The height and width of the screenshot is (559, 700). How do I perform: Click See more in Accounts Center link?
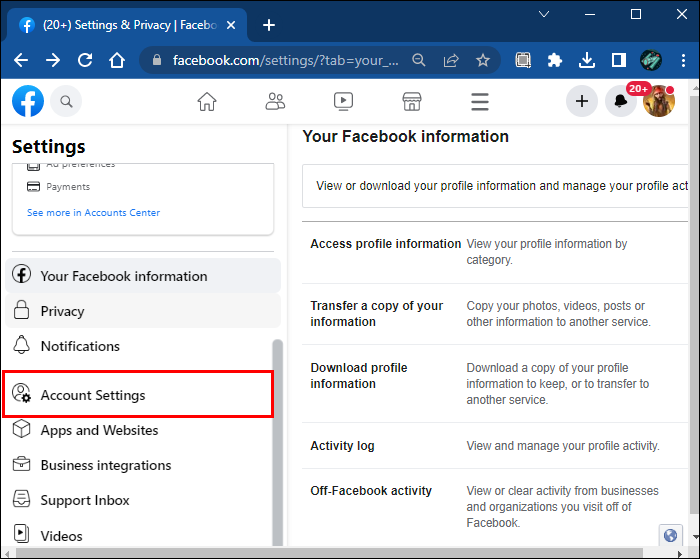pyautogui.click(x=93, y=213)
